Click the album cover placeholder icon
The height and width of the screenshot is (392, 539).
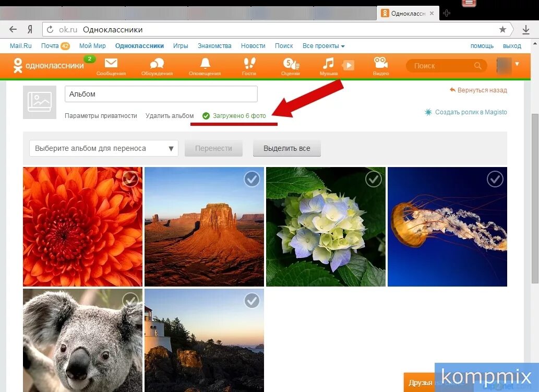click(40, 102)
